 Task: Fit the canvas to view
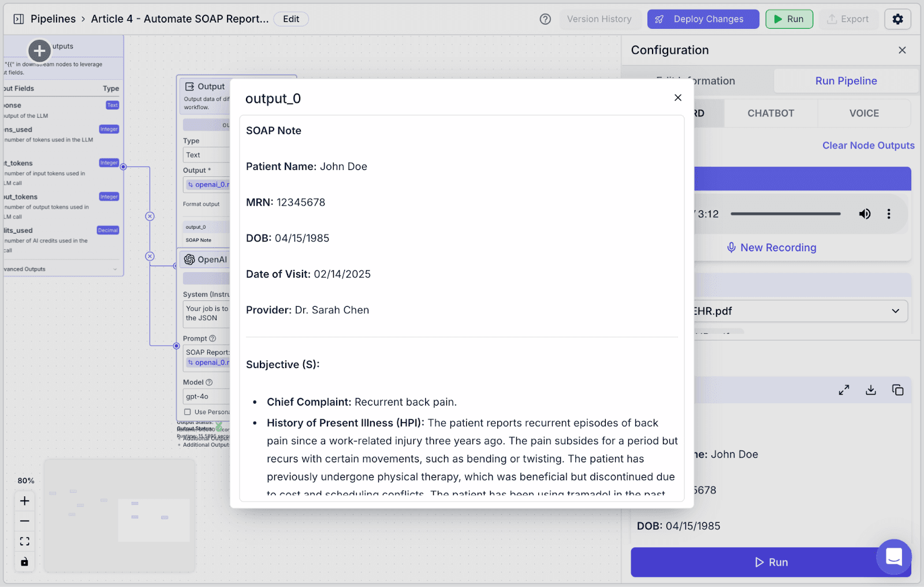(24, 541)
